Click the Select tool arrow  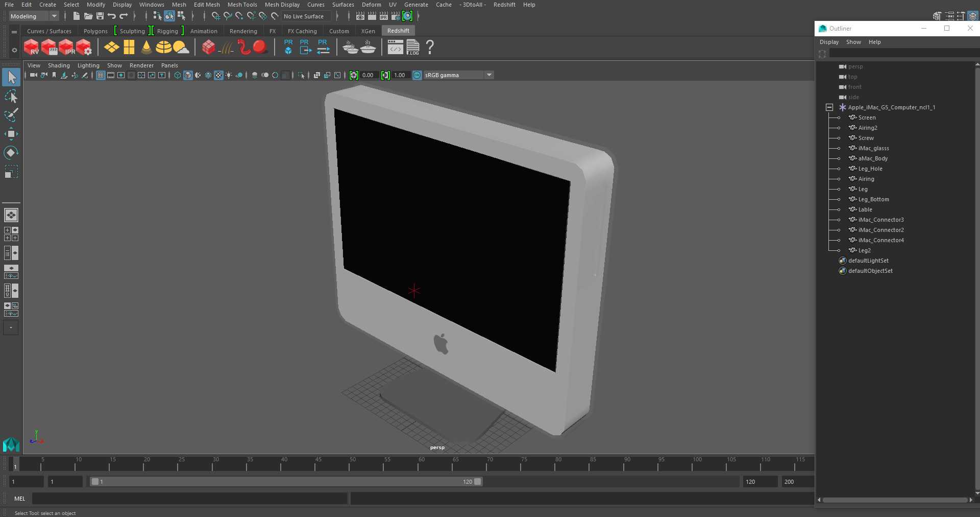[x=11, y=77]
